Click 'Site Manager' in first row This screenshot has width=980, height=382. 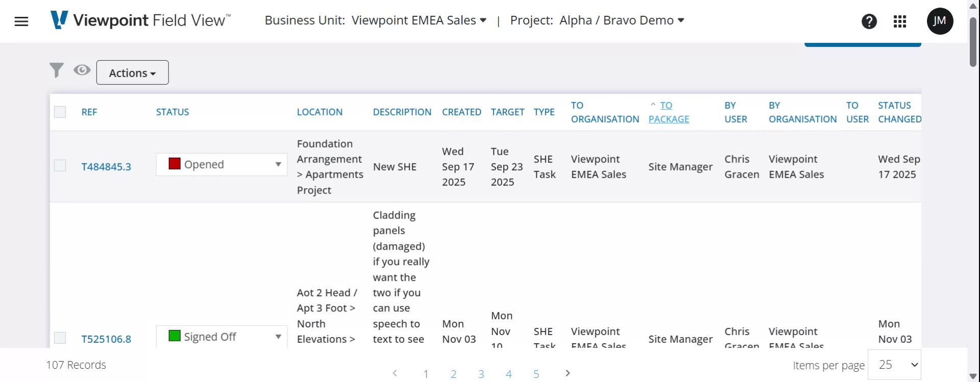click(680, 166)
